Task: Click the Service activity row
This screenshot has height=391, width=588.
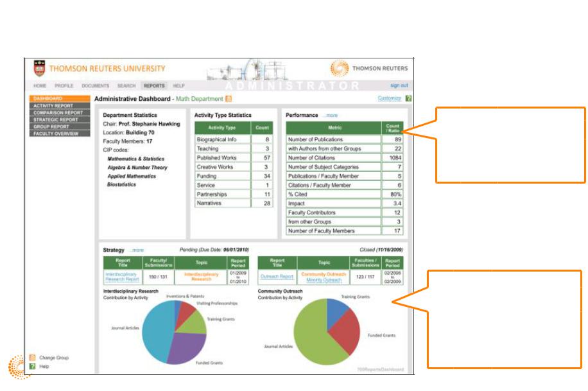Action: [x=234, y=186]
